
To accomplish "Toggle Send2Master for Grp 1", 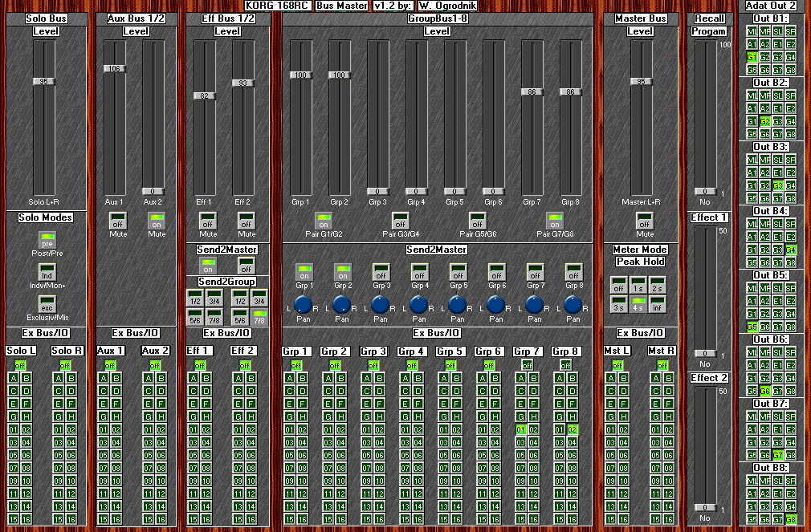I will 304,272.
